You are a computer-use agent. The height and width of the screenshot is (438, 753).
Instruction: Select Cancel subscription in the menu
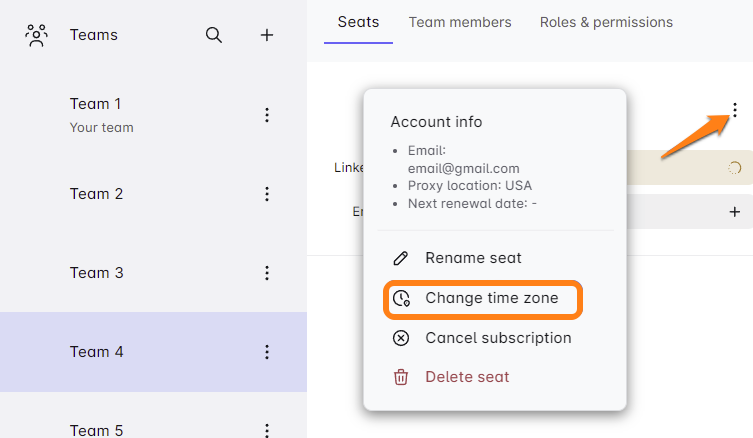[497, 338]
